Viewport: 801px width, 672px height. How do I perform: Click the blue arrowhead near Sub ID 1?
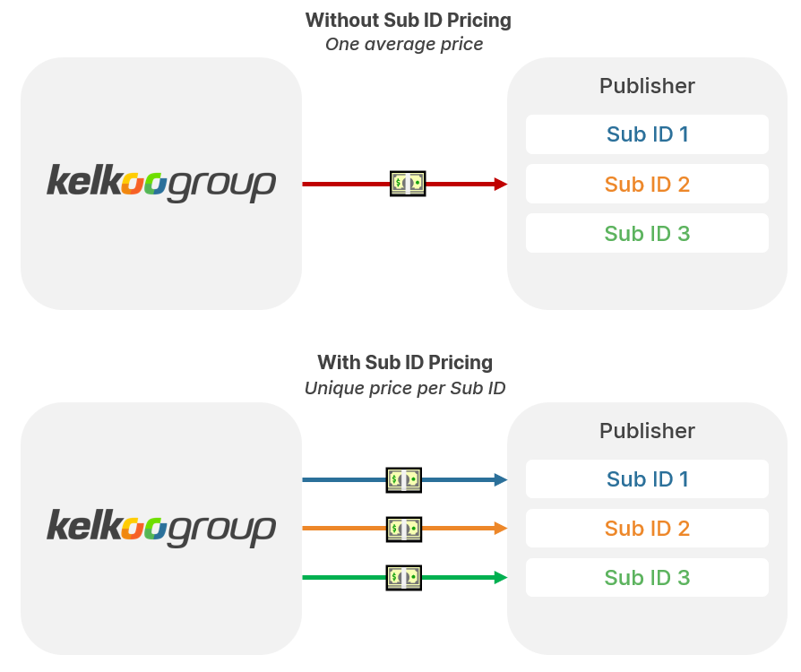click(500, 479)
